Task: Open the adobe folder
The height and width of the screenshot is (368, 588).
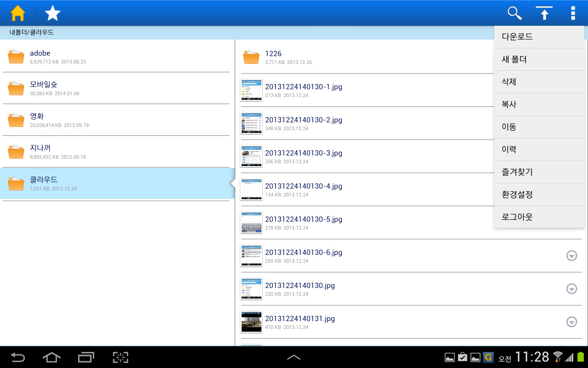Action: [x=116, y=56]
